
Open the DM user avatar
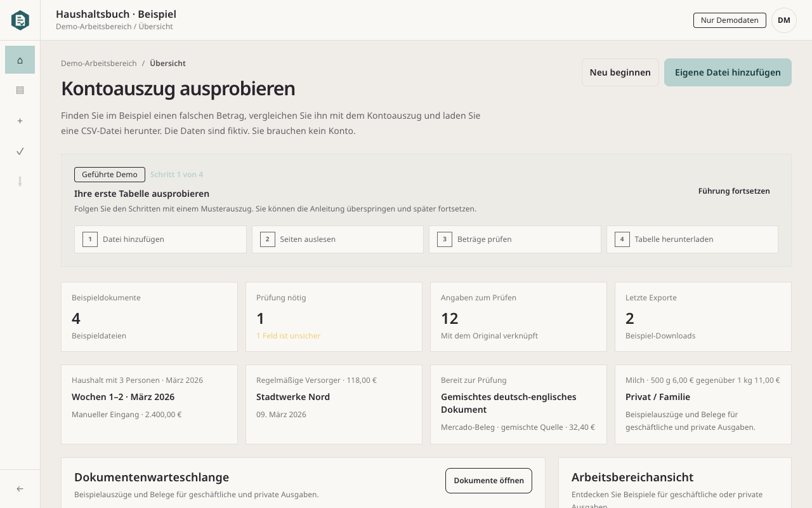[784, 20]
